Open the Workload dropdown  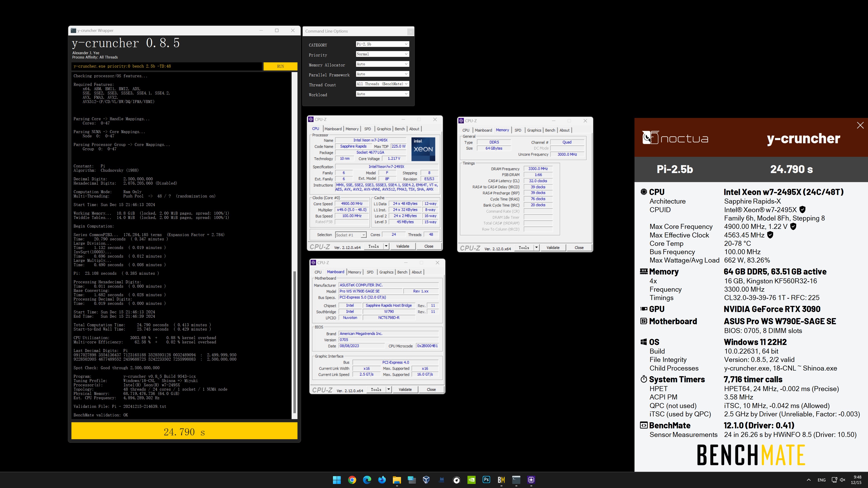pos(382,94)
